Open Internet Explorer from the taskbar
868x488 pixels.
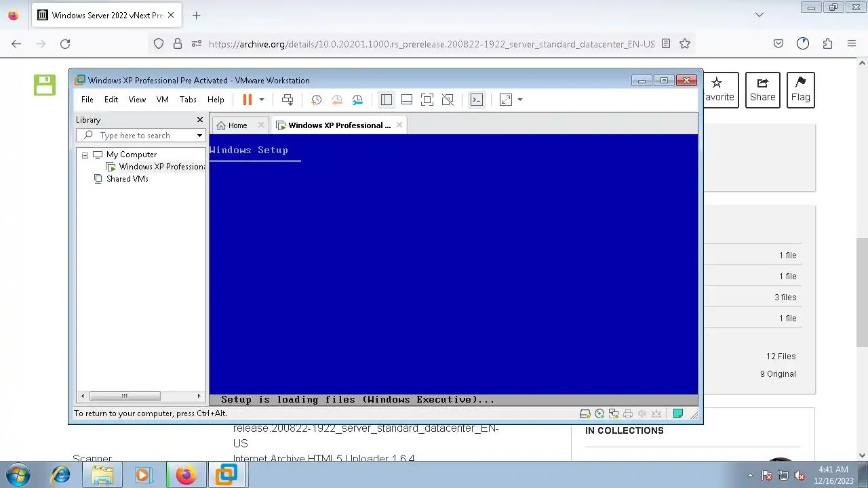(x=61, y=475)
